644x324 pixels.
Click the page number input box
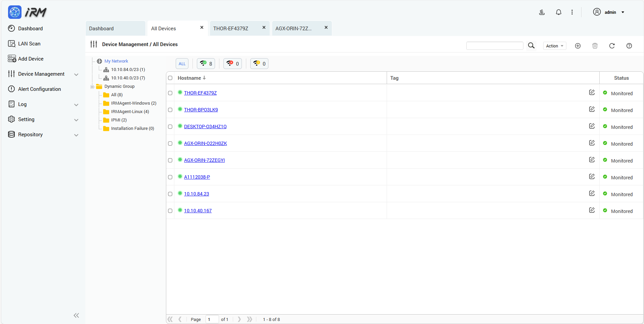pyautogui.click(x=212, y=319)
